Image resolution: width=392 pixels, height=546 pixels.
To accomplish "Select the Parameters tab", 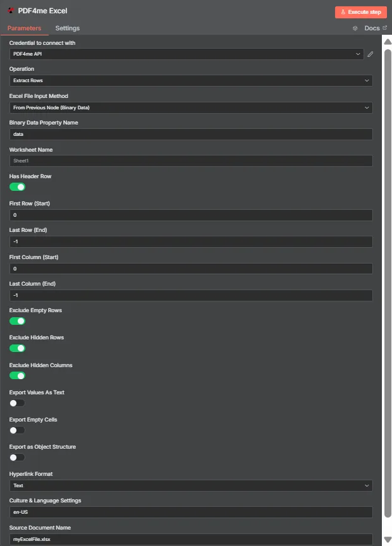I will click(x=24, y=28).
